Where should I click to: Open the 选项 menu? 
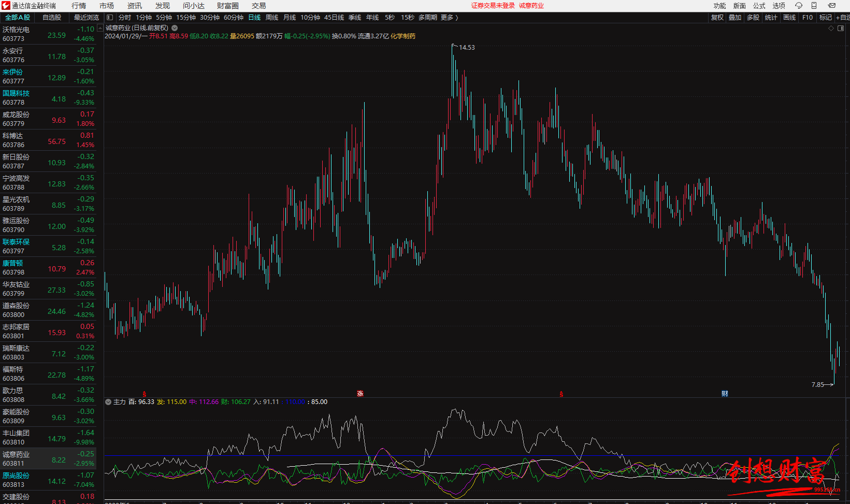click(779, 6)
